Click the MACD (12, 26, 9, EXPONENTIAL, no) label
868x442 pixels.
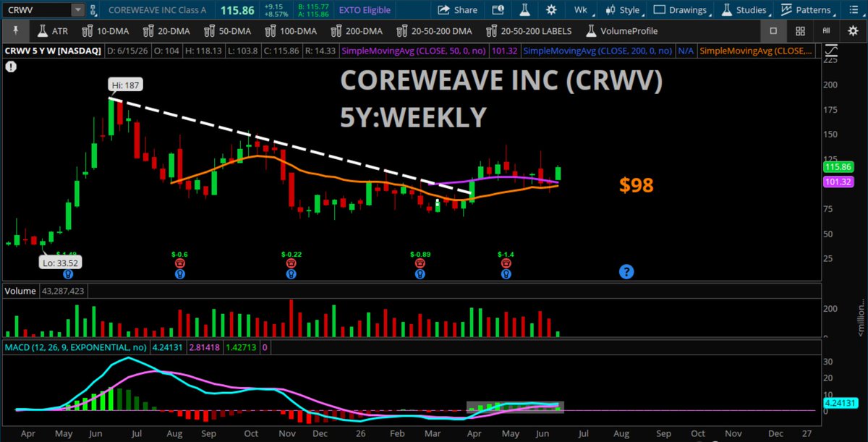pos(77,347)
